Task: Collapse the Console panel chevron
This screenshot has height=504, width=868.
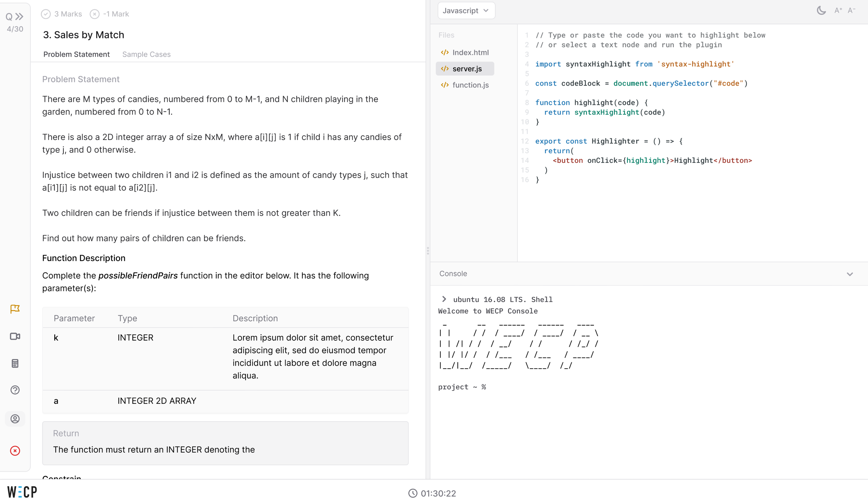Action: [x=850, y=274]
